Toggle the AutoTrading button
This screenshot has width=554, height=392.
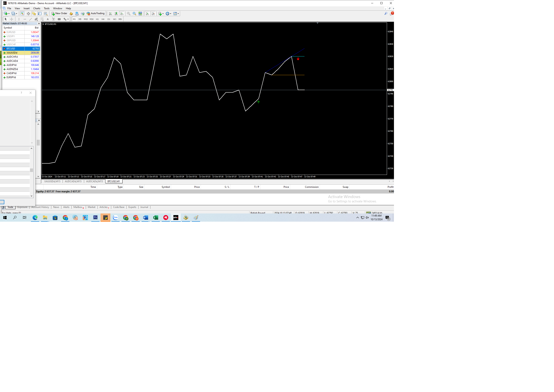click(96, 14)
